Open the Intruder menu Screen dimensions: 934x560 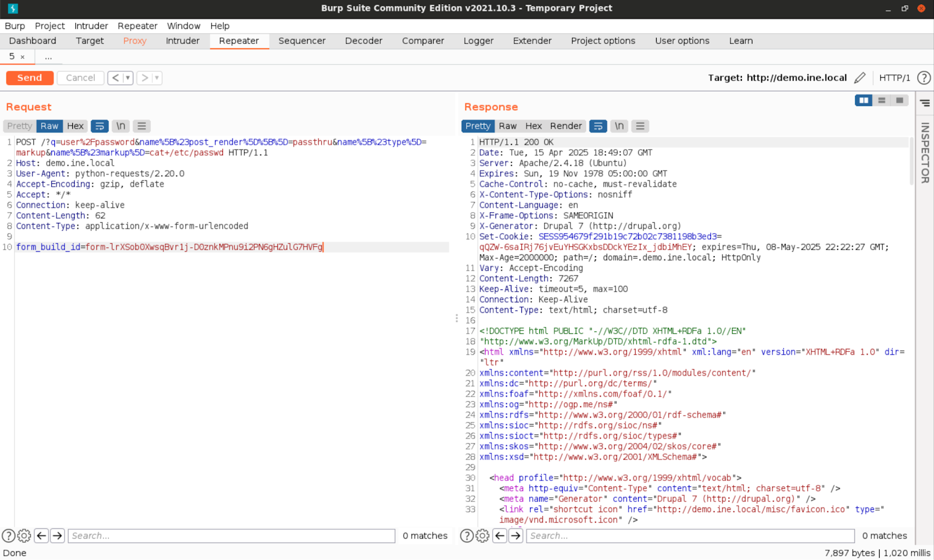(x=91, y=26)
